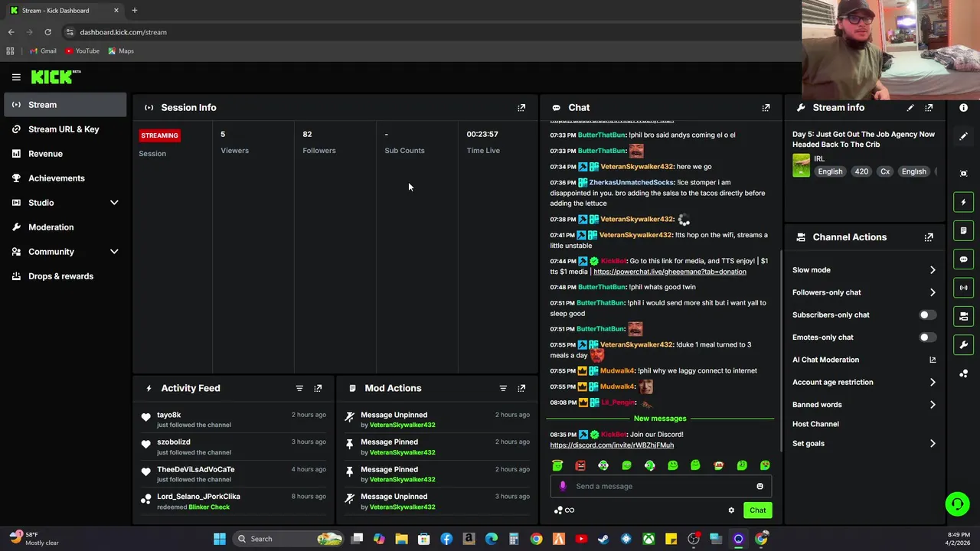Pop out the Activity Feed panel

318,388
